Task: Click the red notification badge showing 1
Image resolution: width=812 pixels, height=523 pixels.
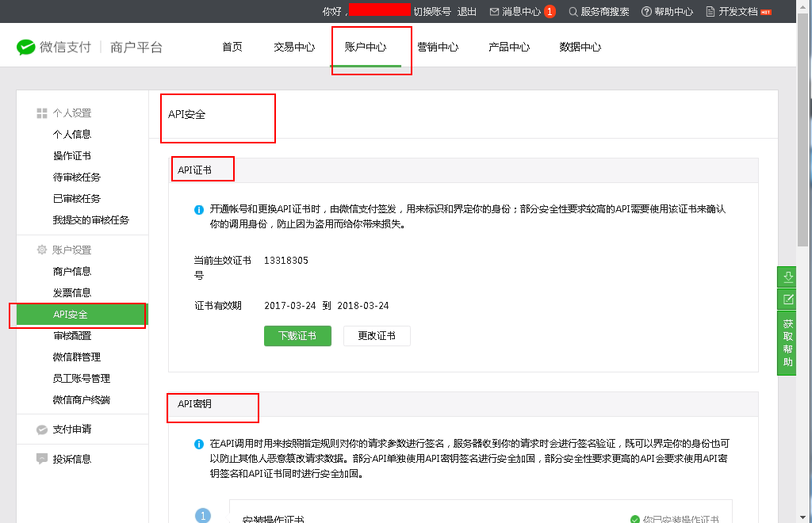Action: [550, 12]
